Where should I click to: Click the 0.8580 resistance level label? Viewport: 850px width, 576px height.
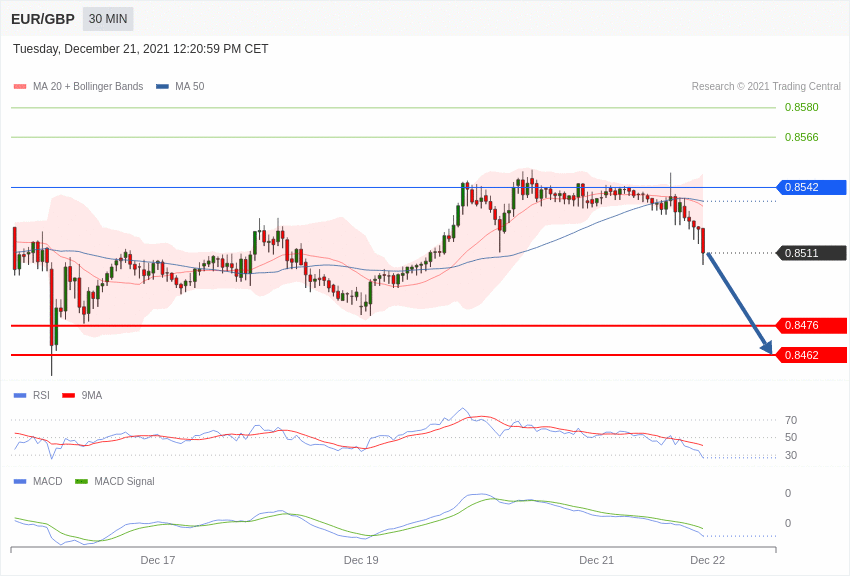tap(801, 107)
